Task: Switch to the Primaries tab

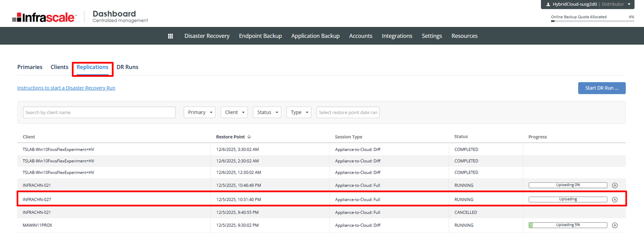Action: [30, 67]
